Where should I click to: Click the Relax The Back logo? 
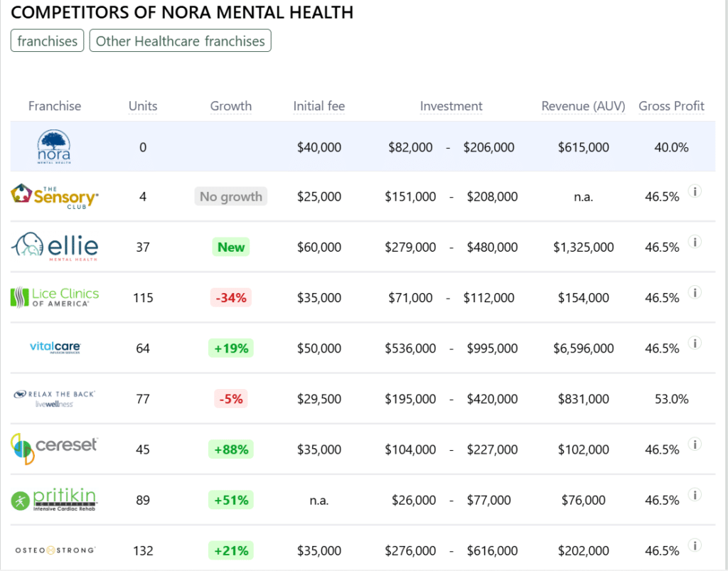54,398
